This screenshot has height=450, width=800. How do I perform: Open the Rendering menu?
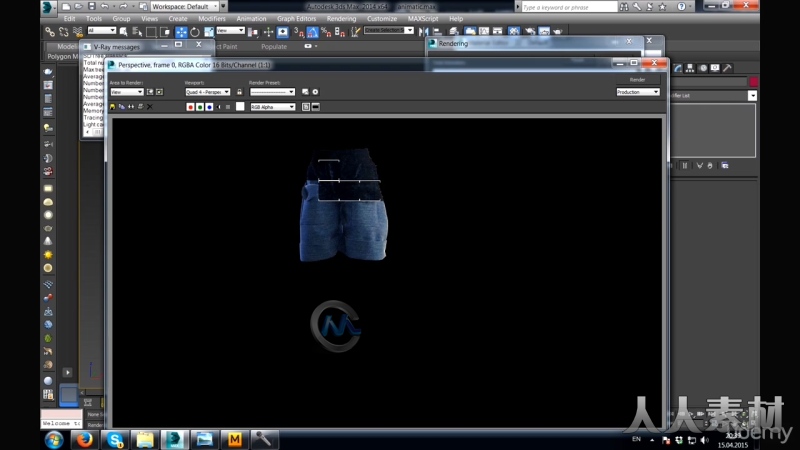click(341, 18)
